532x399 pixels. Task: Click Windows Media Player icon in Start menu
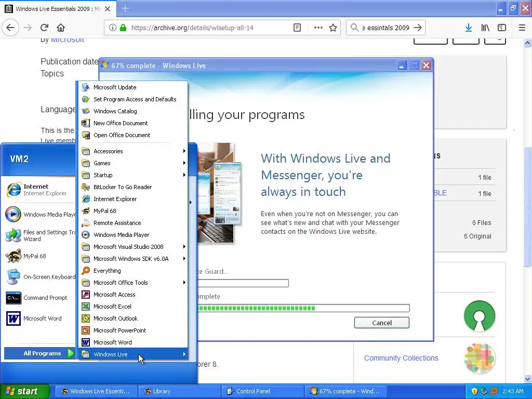click(13, 215)
